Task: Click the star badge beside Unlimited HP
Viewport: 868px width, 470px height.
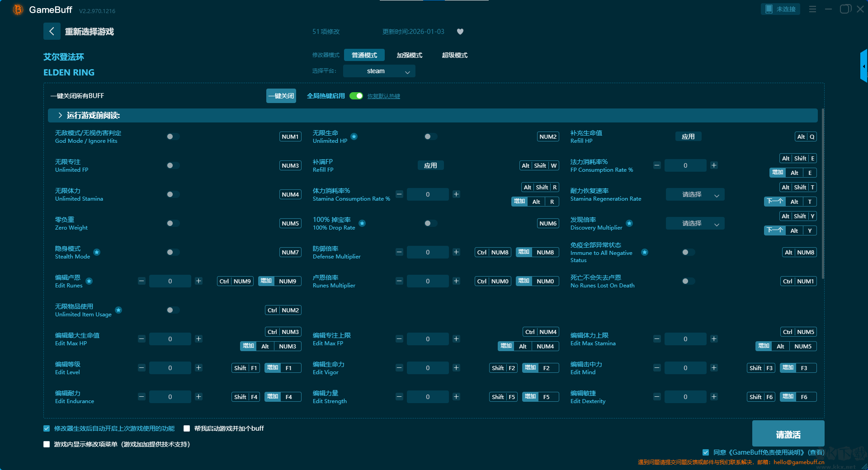Action: pyautogui.click(x=354, y=136)
